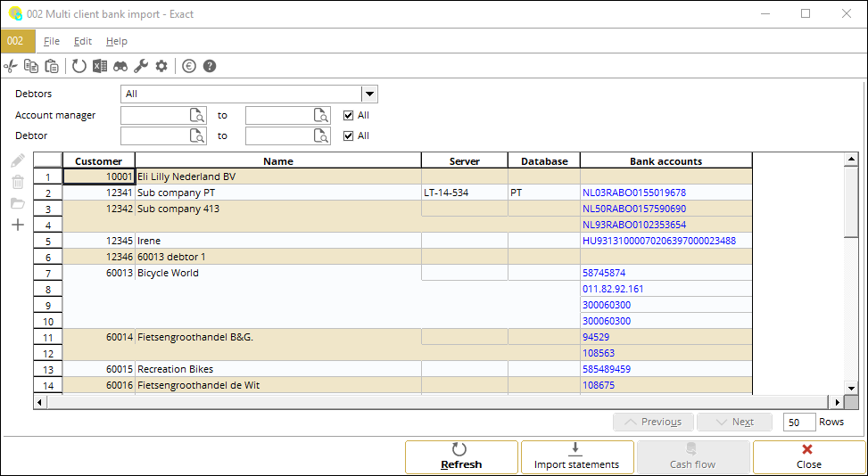Select the Bank accounts column header
Image resolution: width=868 pixels, height=476 pixels.
666,160
